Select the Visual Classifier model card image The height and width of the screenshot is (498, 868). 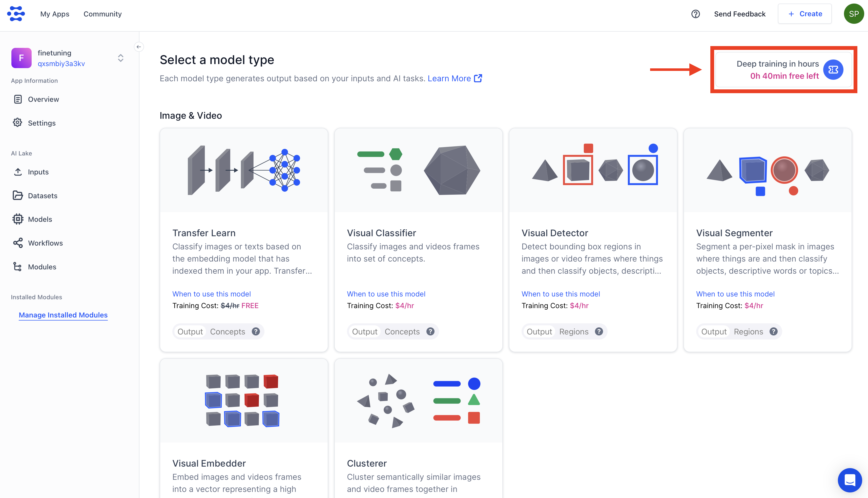point(419,170)
